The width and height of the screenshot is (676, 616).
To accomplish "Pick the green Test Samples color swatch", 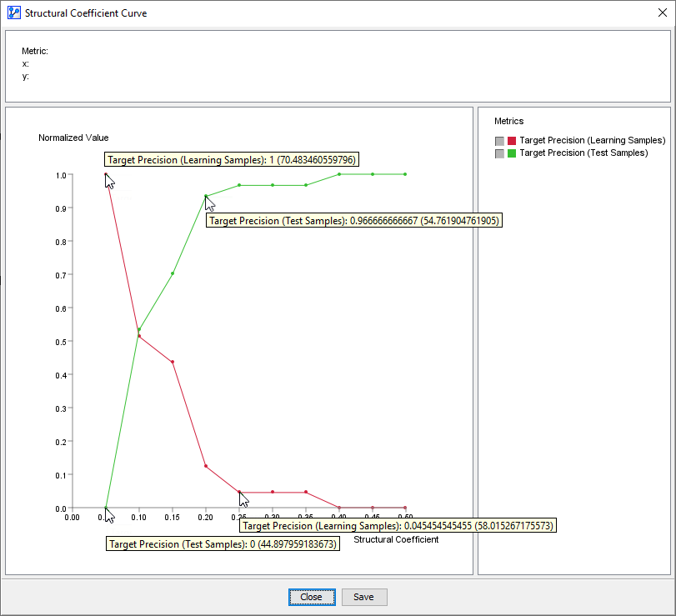I will (512, 153).
